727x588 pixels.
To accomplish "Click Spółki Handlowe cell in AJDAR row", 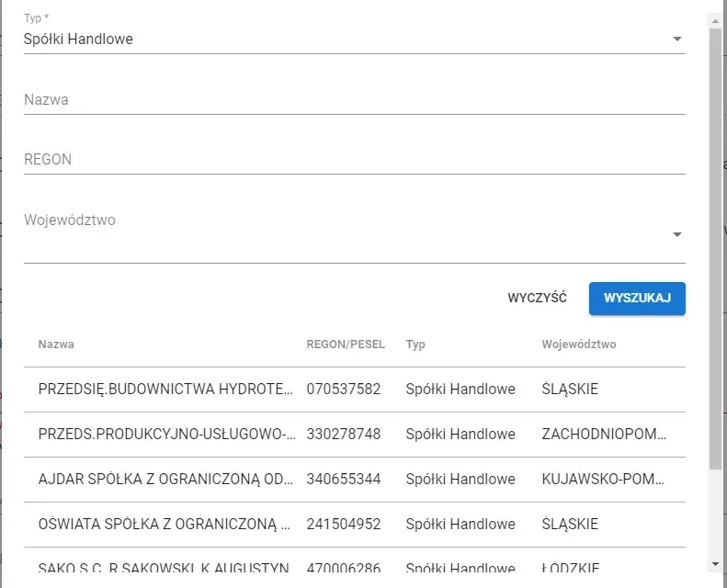I will (460, 479).
